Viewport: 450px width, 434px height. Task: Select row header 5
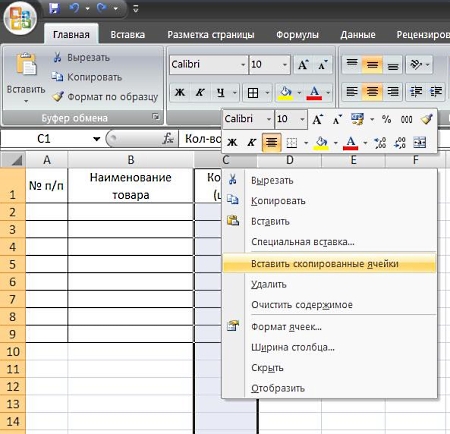pos(13,264)
